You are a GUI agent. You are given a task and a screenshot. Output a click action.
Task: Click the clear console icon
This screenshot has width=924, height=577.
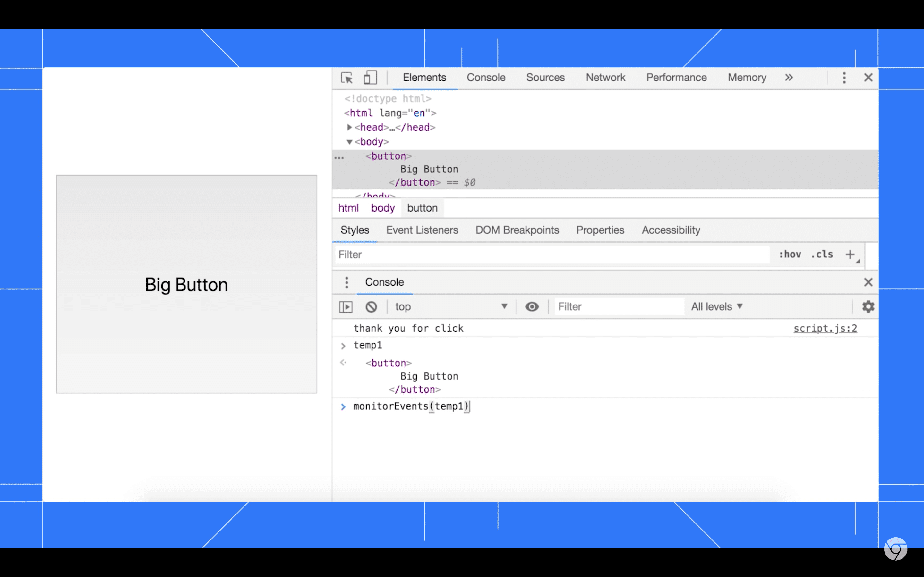tap(371, 306)
